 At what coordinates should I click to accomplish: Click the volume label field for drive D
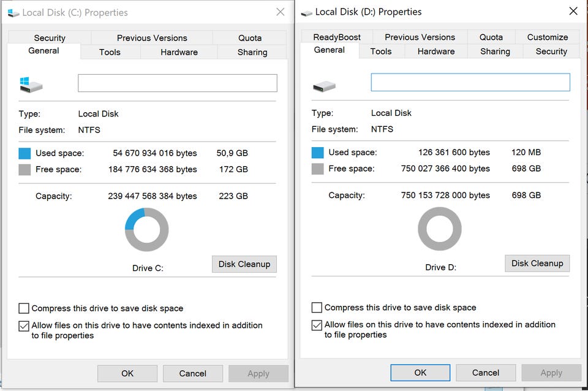(470, 82)
